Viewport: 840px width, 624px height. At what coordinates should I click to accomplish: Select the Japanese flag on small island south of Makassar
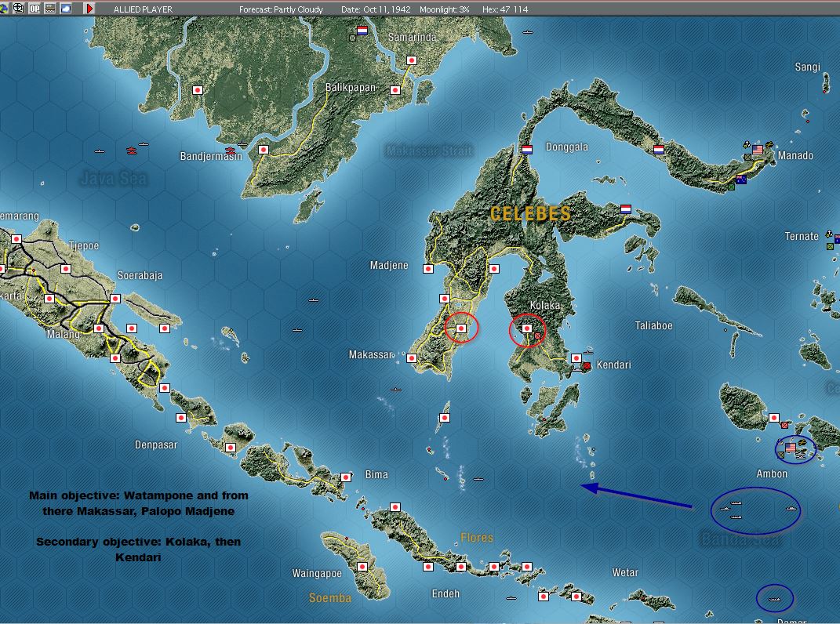coord(445,418)
